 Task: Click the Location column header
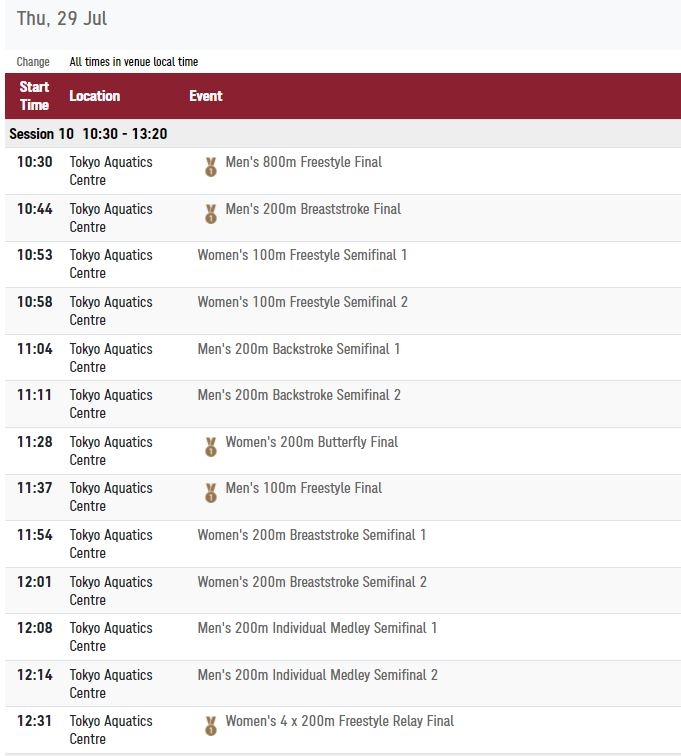pos(95,96)
